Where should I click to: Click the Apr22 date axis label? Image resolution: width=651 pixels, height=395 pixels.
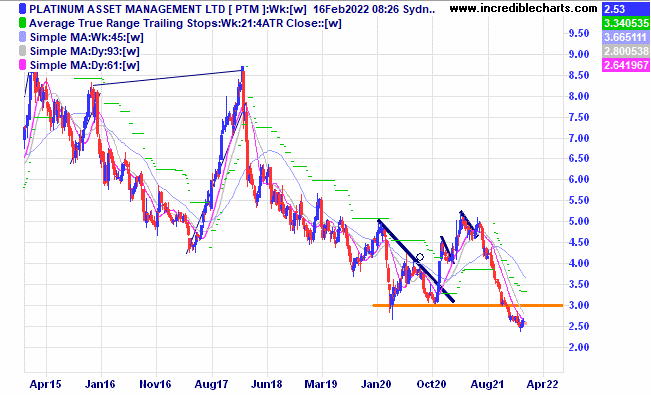[x=543, y=384]
